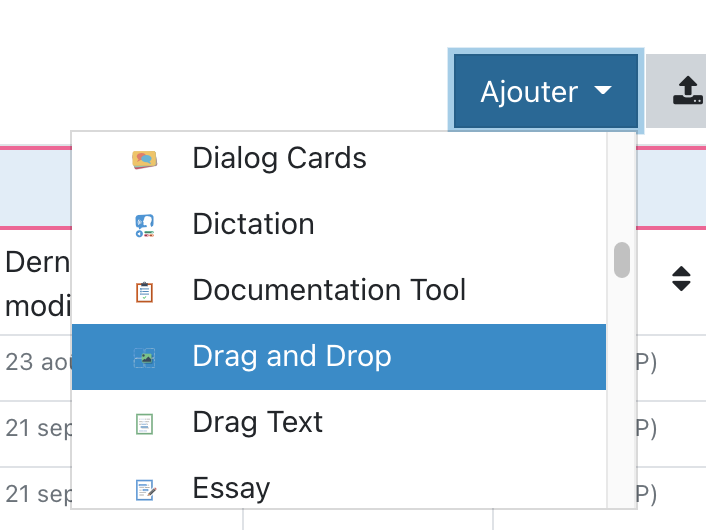This screenshot has width=706, height=530.
Task: Open the Ajouter dropdown button
Action: coord(545,92)
